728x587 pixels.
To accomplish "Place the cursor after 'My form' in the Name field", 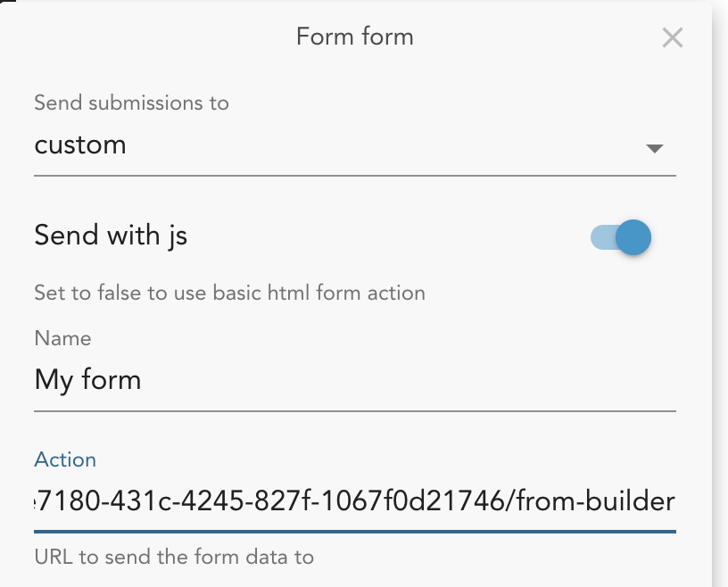I will pyautogui.click(x=145, y=381).
